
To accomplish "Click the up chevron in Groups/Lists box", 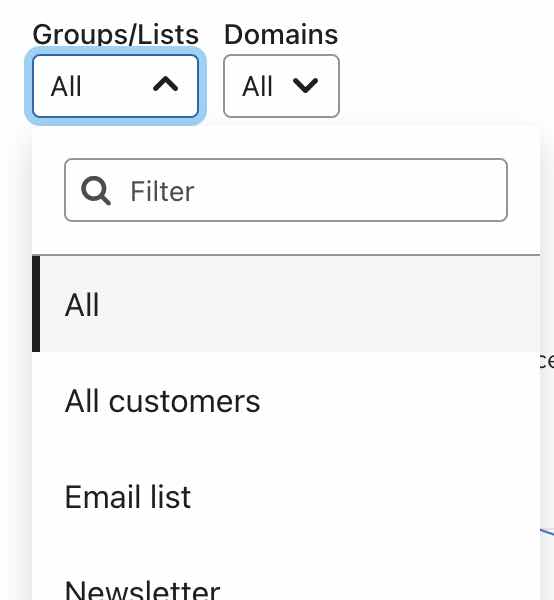I will pos(165,84).
